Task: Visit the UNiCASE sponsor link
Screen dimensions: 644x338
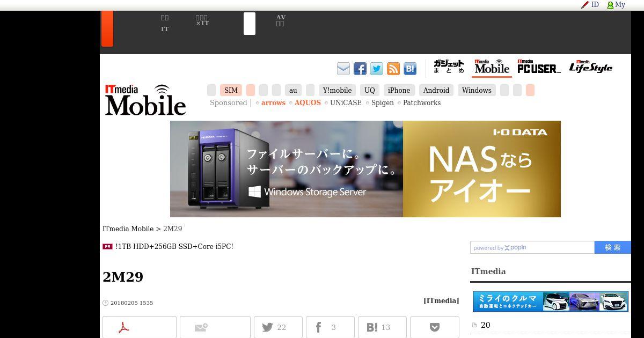Action: (346, 103)
